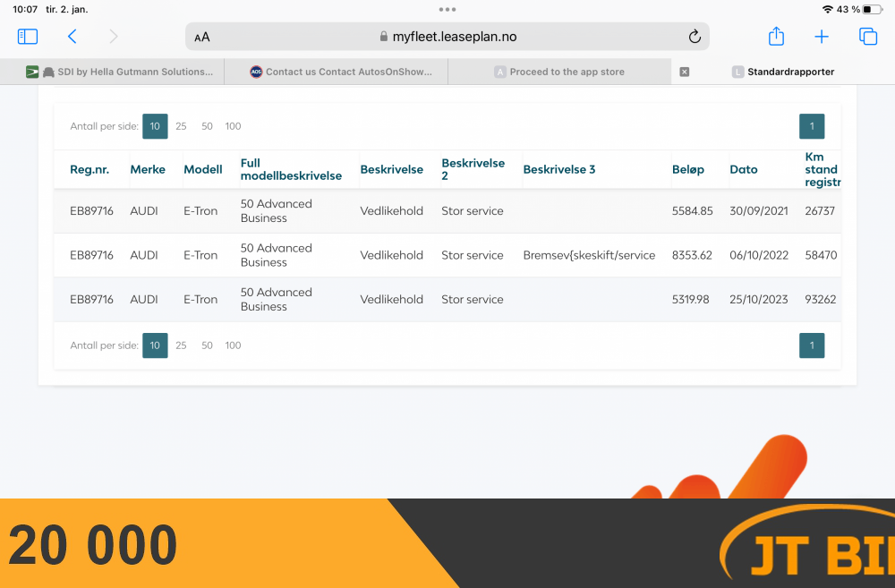Sort by Km stand registrert header
The width and height of the screenshot is (895, 588).
point(823,169)
